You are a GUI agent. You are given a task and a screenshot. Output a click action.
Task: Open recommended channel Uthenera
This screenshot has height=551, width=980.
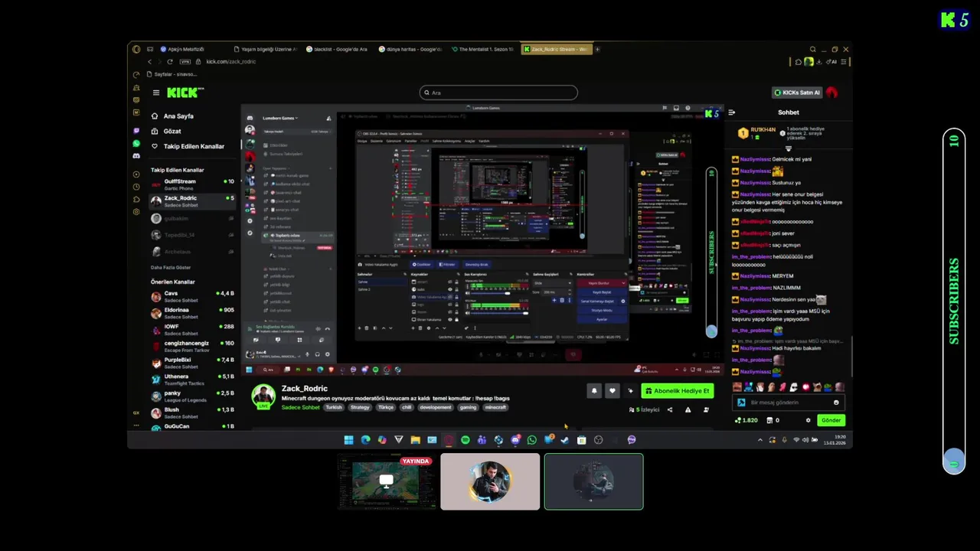point(193,379)
